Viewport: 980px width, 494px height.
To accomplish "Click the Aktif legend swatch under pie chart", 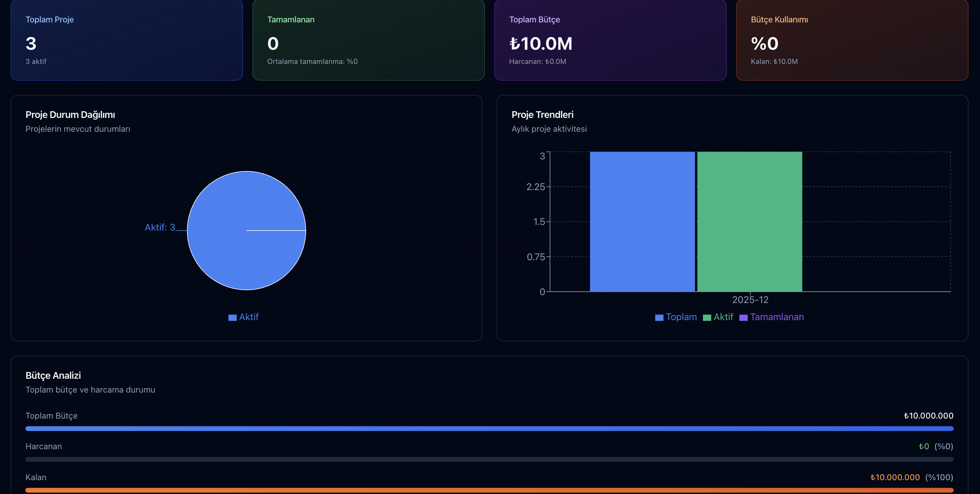I will click(232, 317).
